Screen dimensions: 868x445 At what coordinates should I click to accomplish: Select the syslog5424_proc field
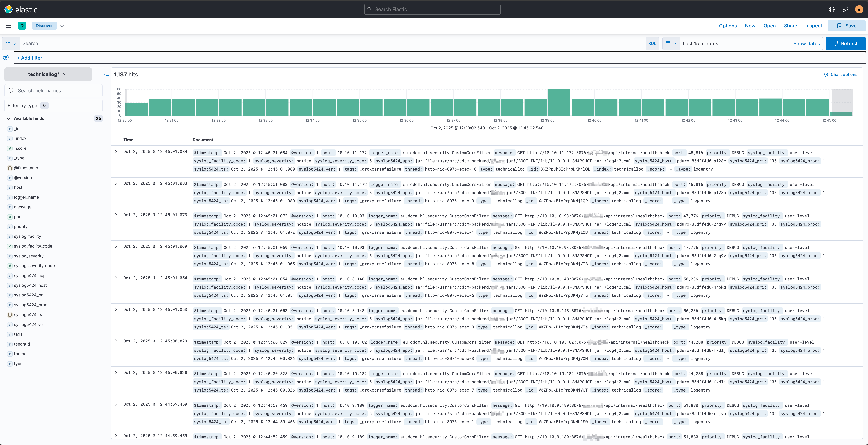point(30,305)
